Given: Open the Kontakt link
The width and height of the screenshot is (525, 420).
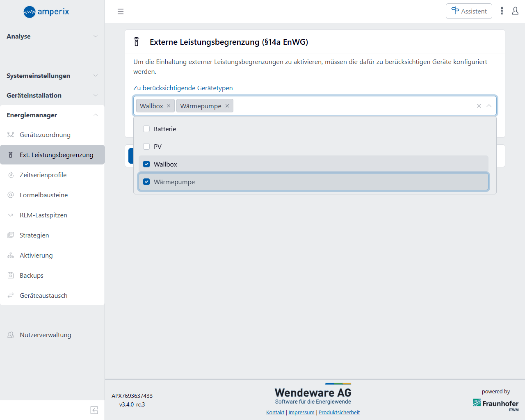Looking at the screenshot, I should pos(275,413).
